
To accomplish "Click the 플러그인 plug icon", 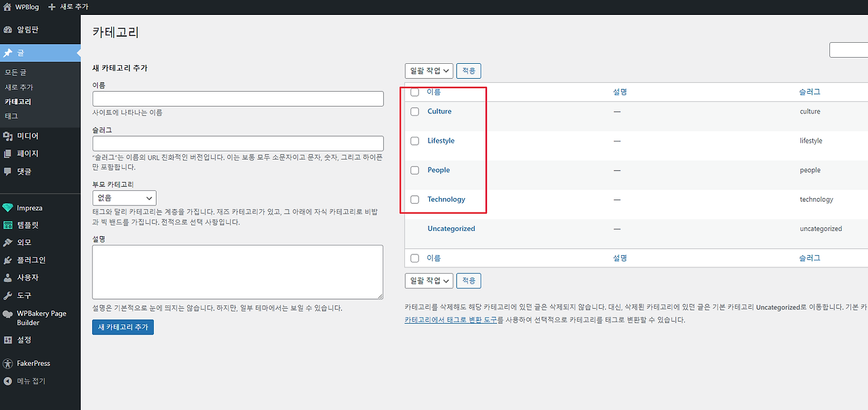I will click(x=7, y=261).
